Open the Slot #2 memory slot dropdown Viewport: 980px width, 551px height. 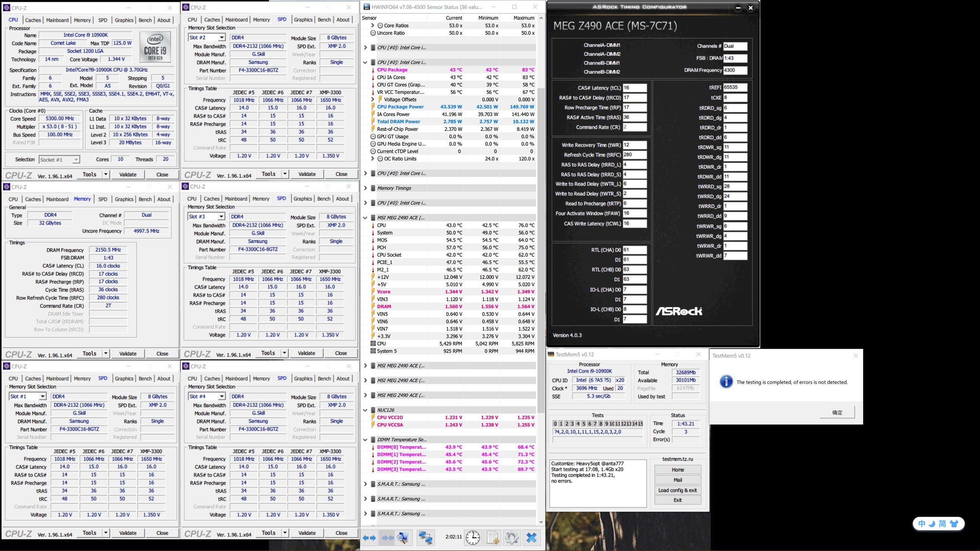click(x=222, y=37)
